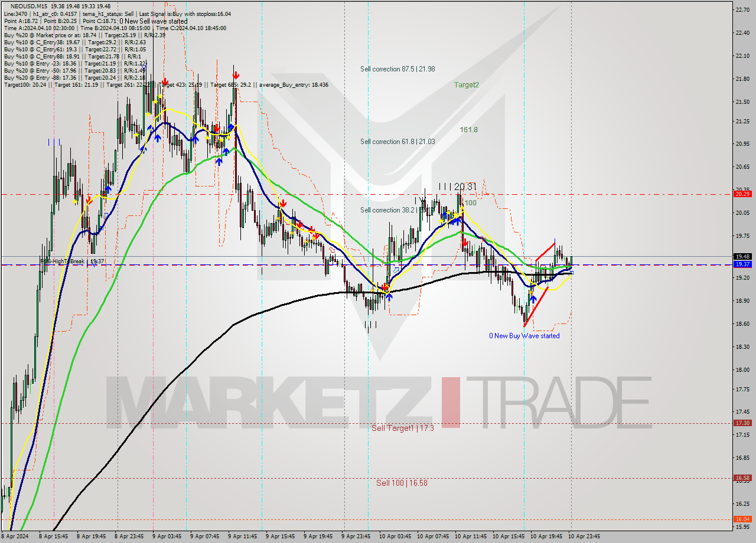Click the '10 Apr 23:45' time axis label
756x543 pixels.
tap(585, 537)
